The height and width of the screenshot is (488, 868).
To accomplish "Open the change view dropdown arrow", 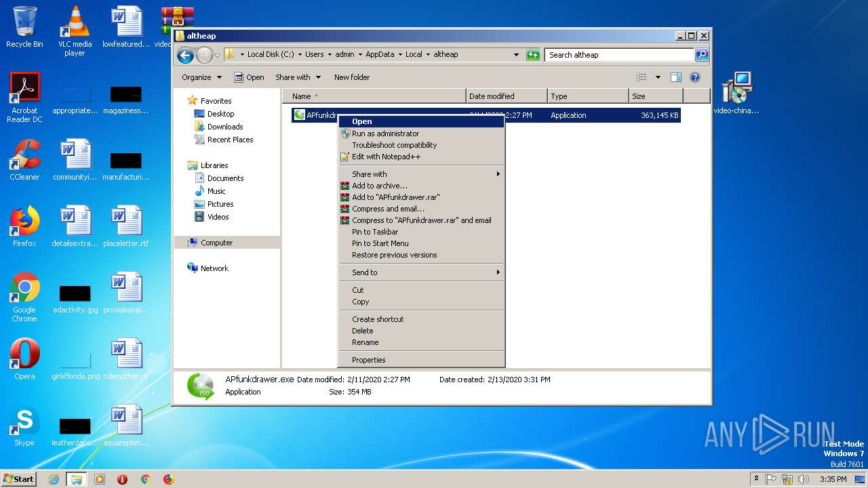I will [658, 77].
